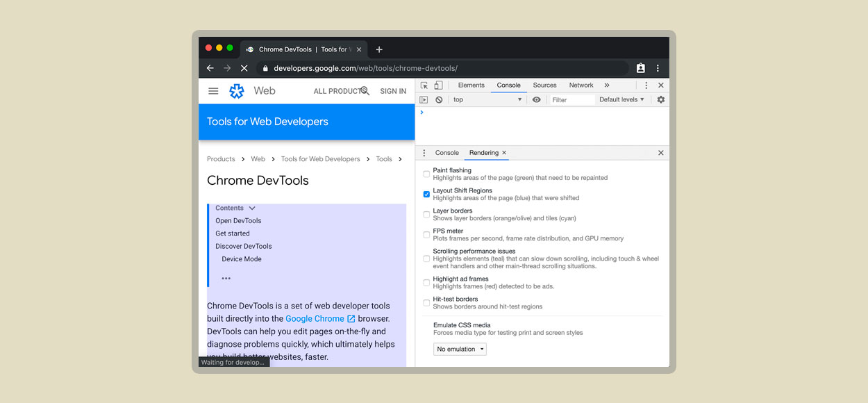
Task: Switch to the Sources tab
Action: 545,85
